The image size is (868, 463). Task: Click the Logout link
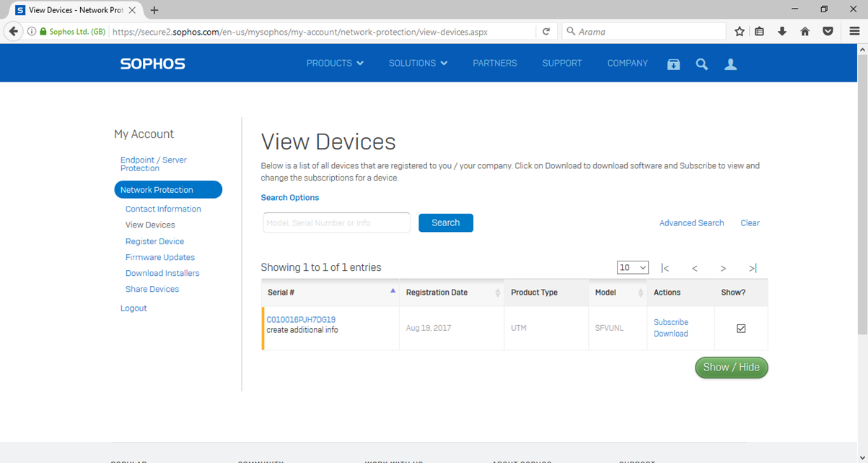(133, 308)
